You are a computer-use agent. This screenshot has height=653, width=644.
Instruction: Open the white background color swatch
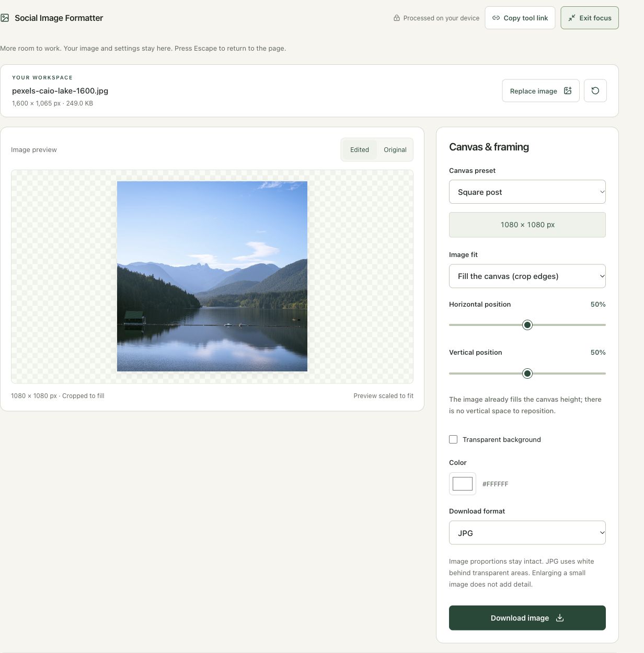(463, 484)
